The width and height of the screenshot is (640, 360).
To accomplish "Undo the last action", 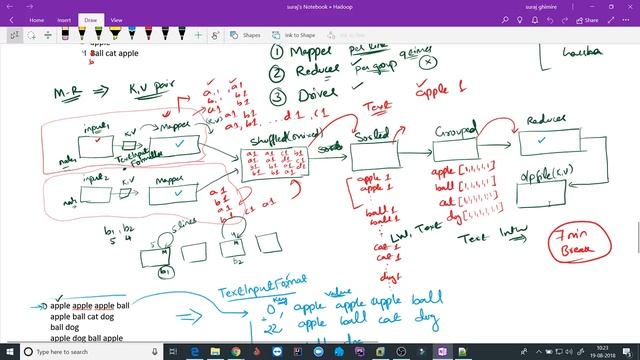I will click(550, 20).
